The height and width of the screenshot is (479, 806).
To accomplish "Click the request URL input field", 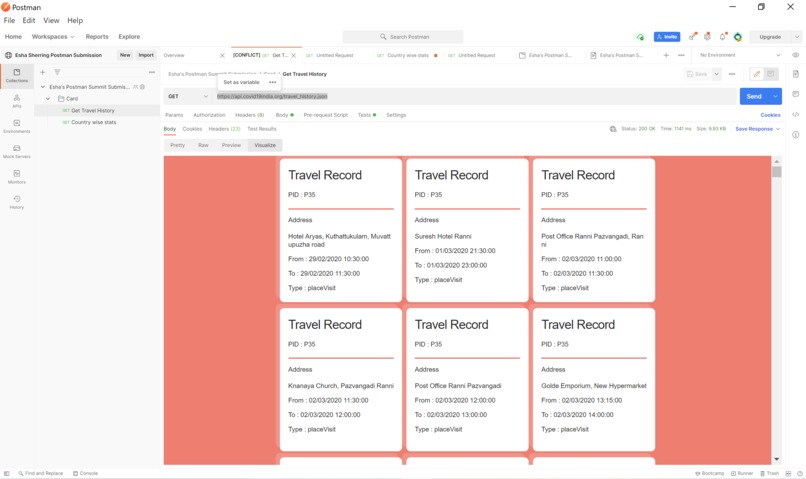I will [x=475, y=96].
